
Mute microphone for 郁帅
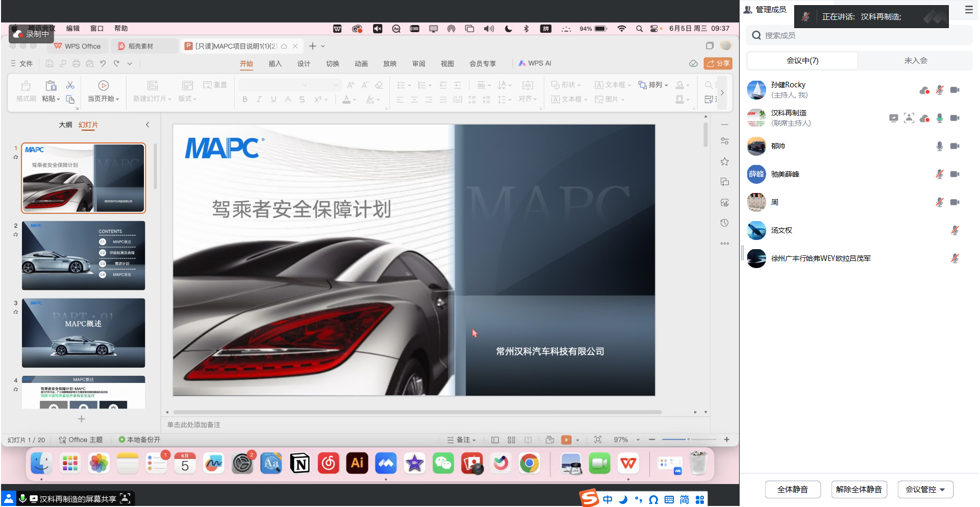pos(940,147)
